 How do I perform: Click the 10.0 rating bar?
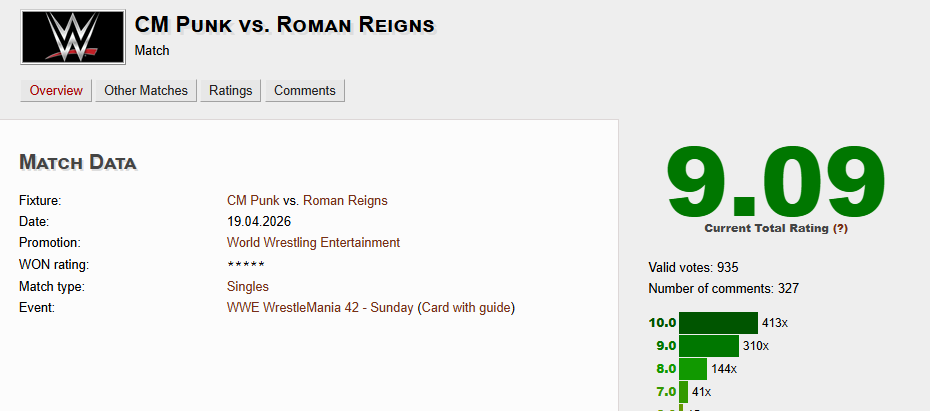tap(718, 323)
